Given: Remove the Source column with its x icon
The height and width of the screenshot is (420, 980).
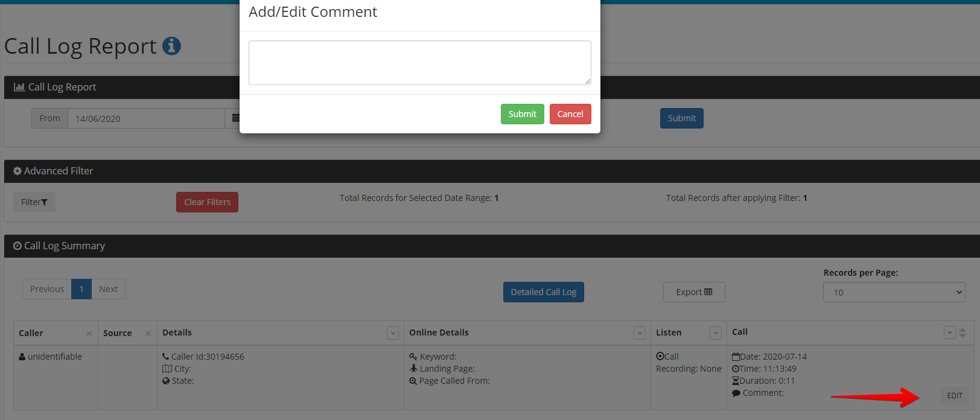Looking at the screenshot, I should pyautogui.click(x=148, y=333).
